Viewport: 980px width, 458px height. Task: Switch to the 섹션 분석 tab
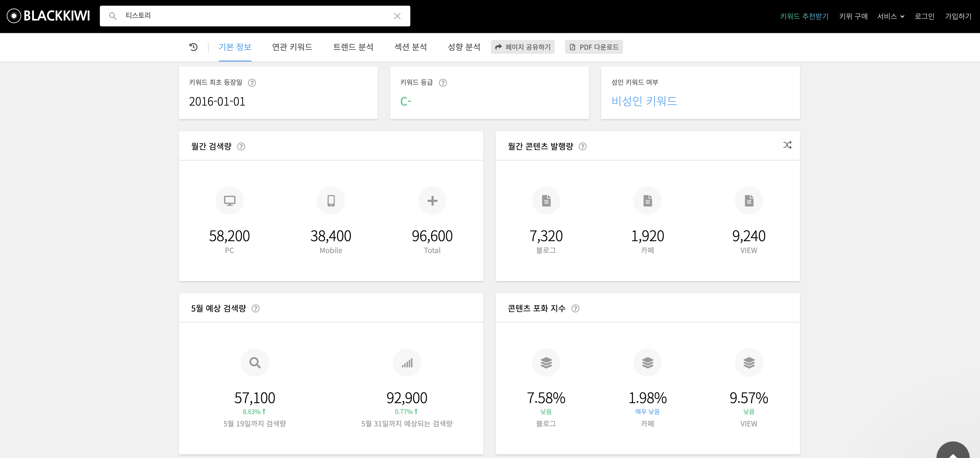click(x=411, y=47)
